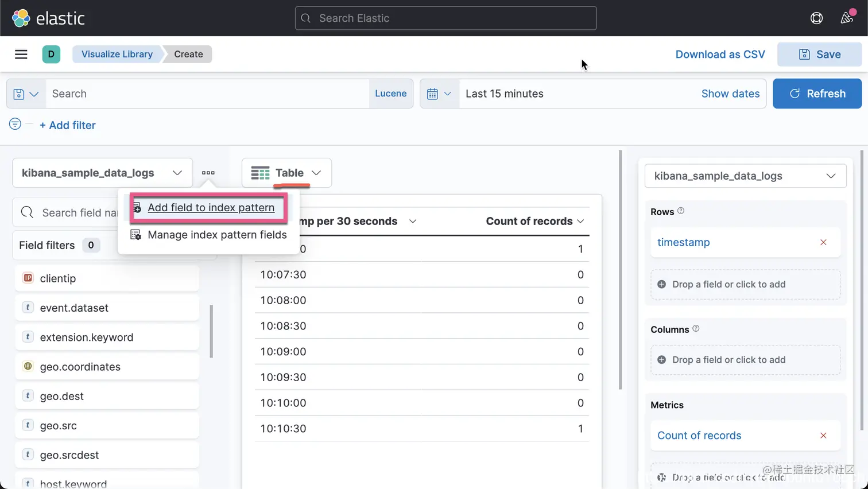Click the Rows drop a field area
This screenshot has width=868, height=489.
tap(745, 285)
